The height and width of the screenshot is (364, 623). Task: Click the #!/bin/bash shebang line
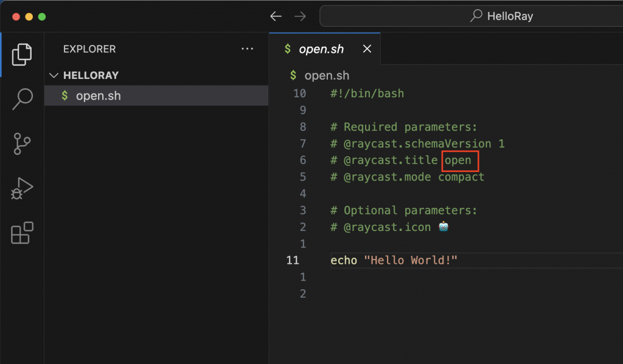pos(367,94)
